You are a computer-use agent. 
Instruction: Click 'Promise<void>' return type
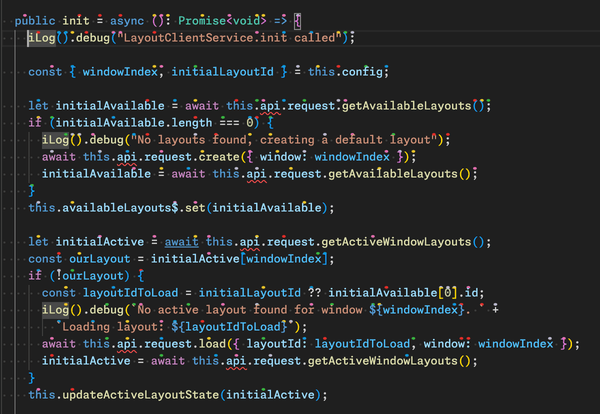[222, 20]
